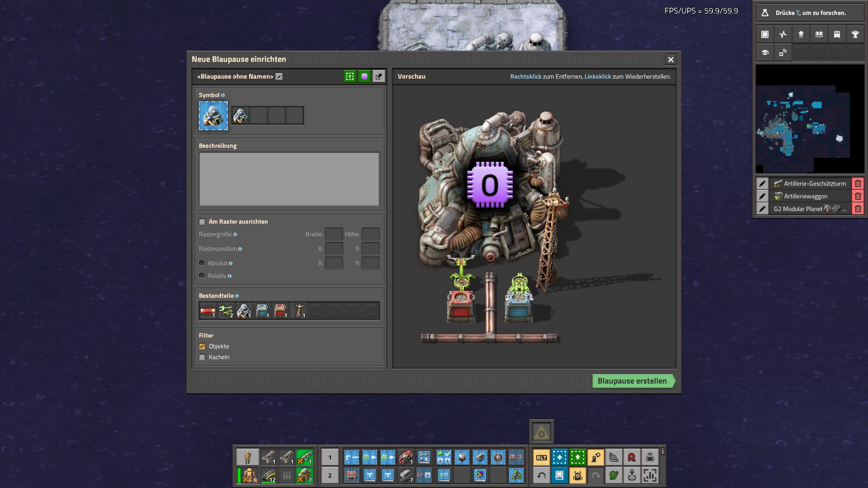Switch to quickbar row 2
The height and width of the screenshot is (488, 868).
pyautogui.click(x=330, y=475)
